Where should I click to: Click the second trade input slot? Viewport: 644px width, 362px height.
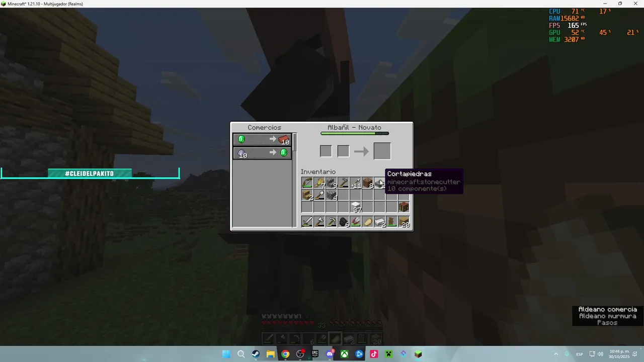343,151
